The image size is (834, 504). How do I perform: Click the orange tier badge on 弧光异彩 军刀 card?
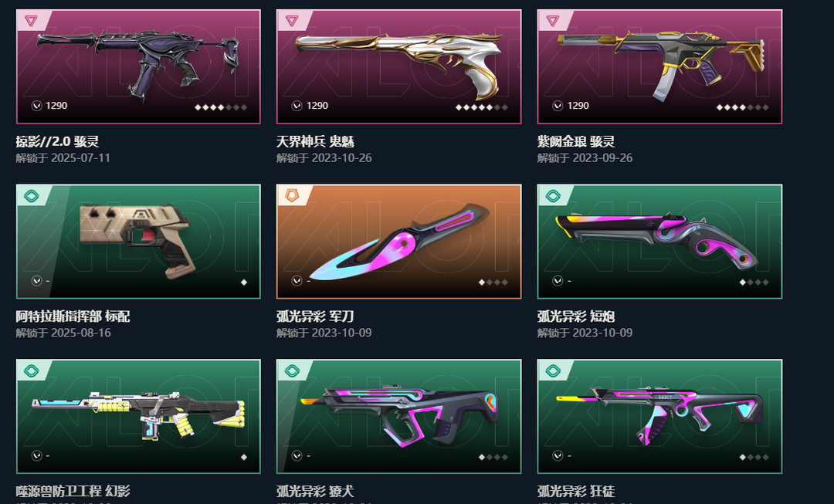291,195
